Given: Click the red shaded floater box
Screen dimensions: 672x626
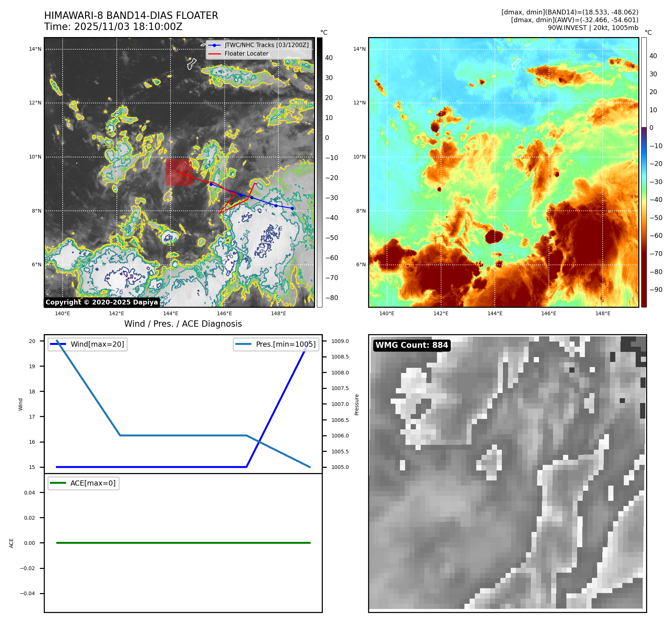Looking at the screenshot, I should pos(179,173).
